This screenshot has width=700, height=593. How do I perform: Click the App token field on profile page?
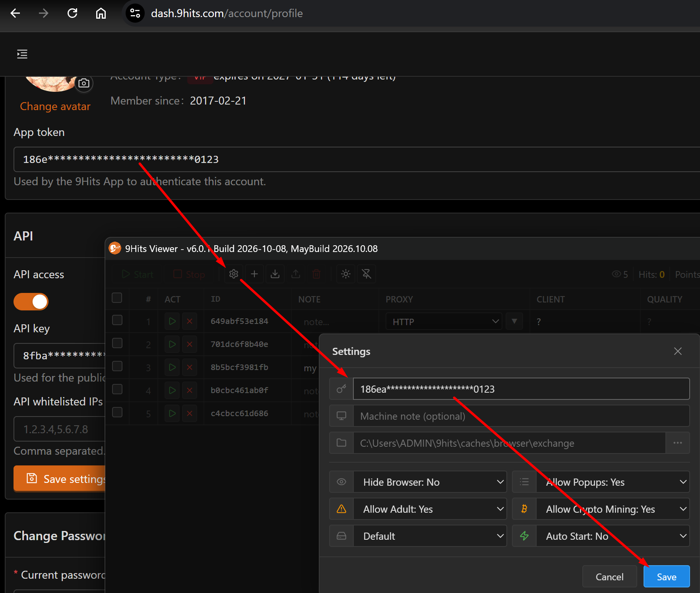[x=357, y=159]
